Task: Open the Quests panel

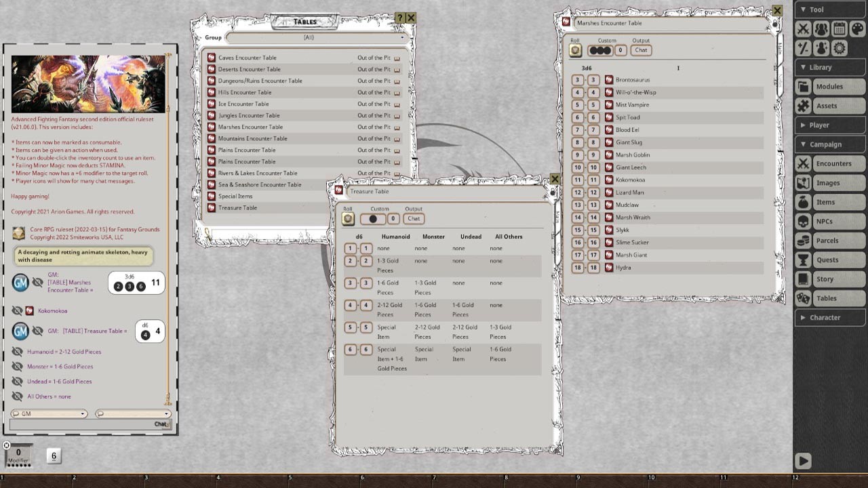Action: (829, 260)
